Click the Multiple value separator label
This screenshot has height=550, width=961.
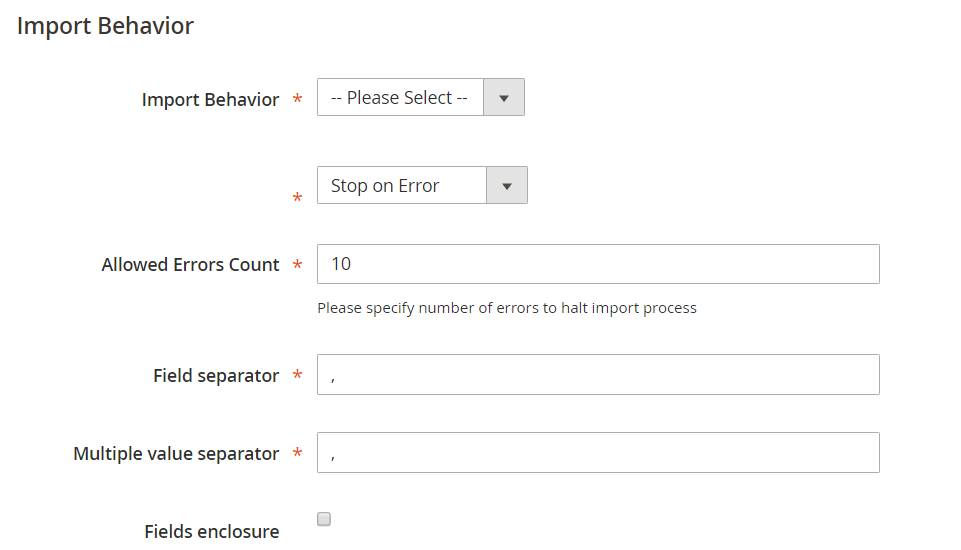point(176,454)
